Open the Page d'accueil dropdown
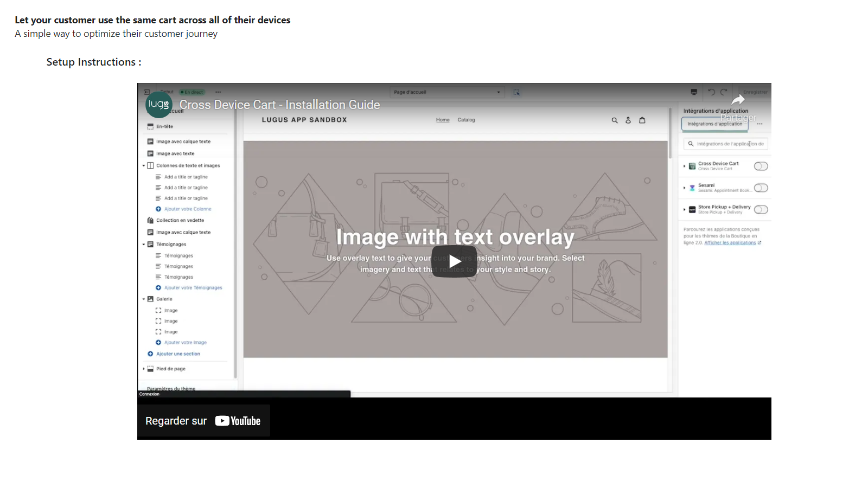 pyautogui.click(x=447, y=92)
